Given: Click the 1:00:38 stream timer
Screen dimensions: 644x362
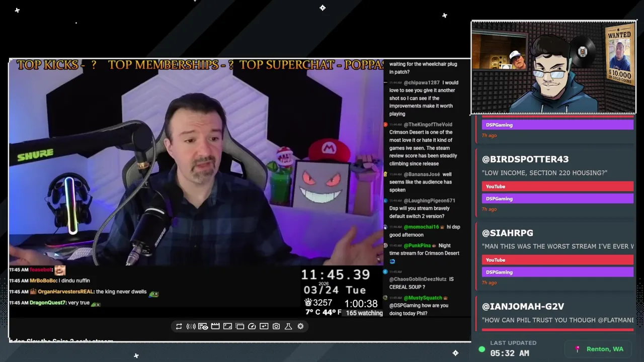Looking at the screenshot, I should point(361,304).
